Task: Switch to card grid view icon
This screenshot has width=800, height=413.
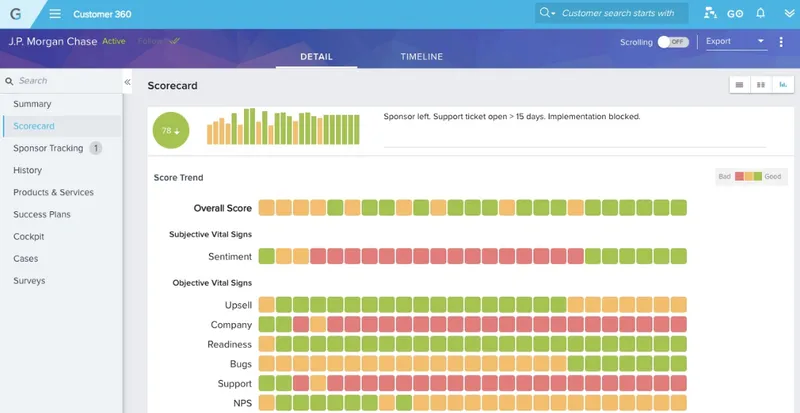Action: pos(761,85)
